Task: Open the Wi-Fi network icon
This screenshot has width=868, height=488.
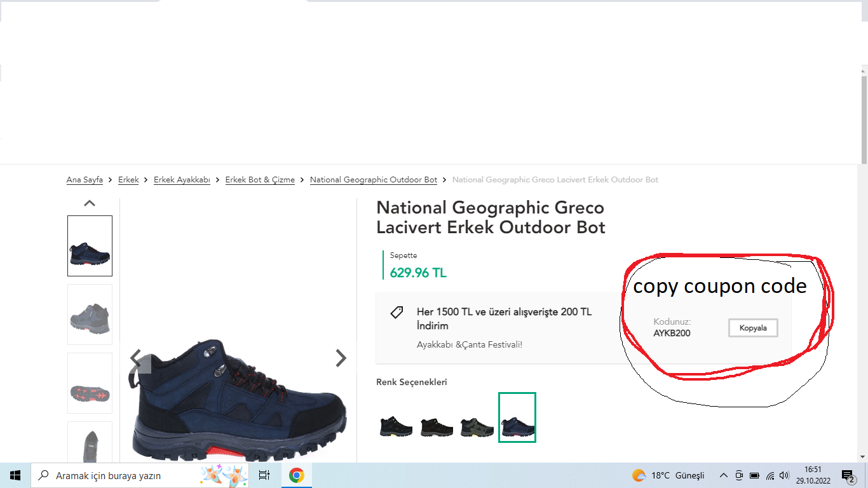Action: coord(770,475)
